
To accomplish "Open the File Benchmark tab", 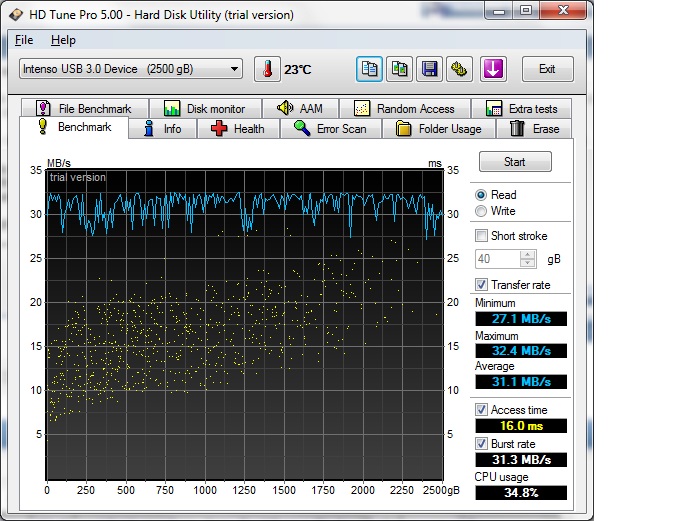I will point(85,109).
